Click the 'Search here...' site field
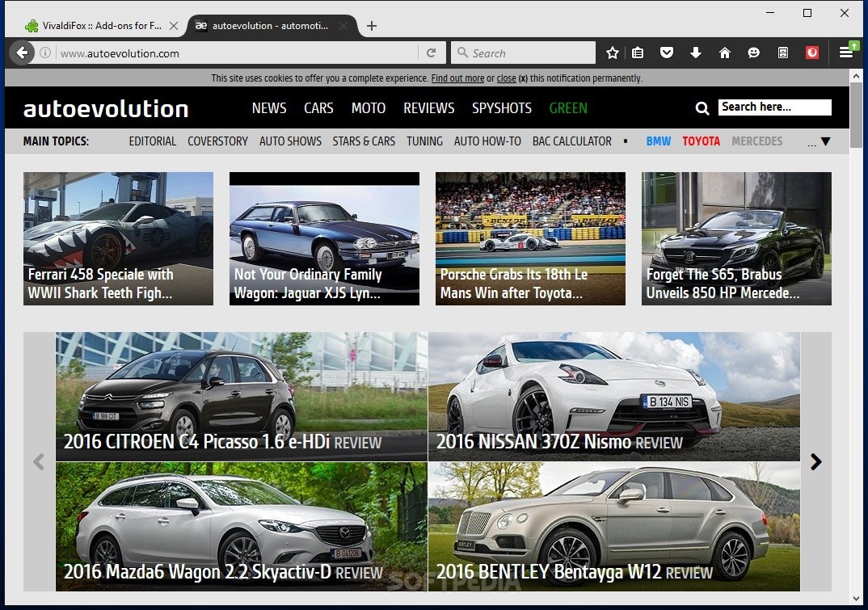 [774, 107]
